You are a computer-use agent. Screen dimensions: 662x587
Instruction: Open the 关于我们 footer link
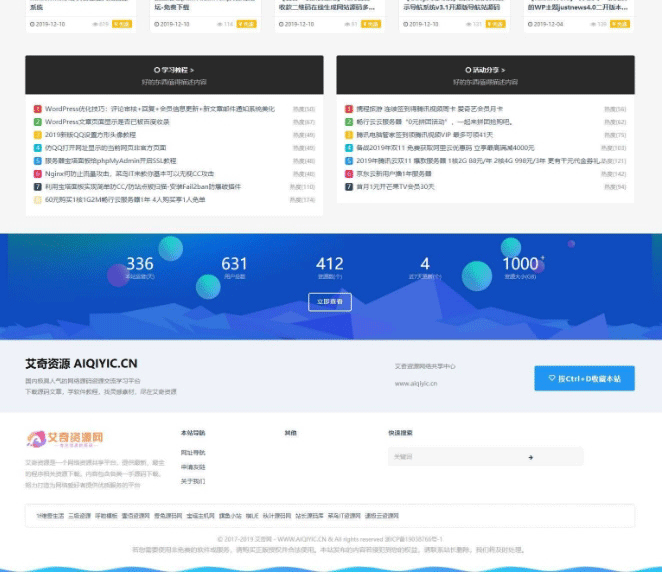193,481
